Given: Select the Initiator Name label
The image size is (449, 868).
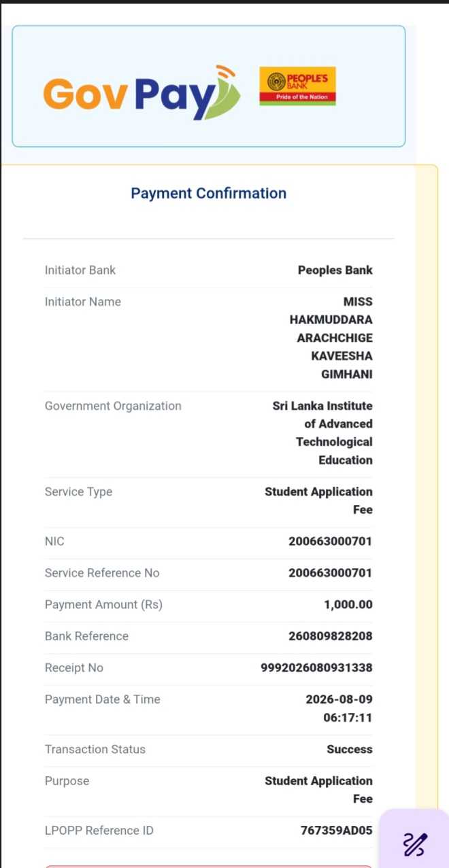Looking at the screenshot, I should point(83,302).
